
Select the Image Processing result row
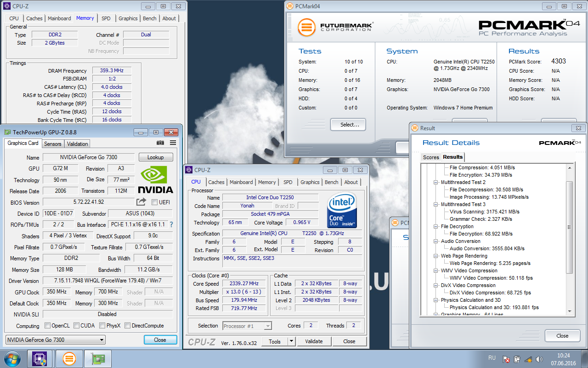[489, 197]
